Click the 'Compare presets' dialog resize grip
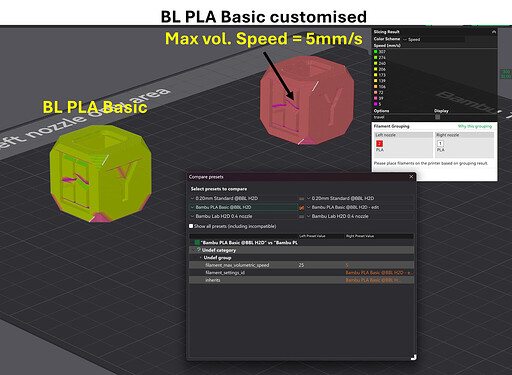512x375 pixels. [413, 357]
